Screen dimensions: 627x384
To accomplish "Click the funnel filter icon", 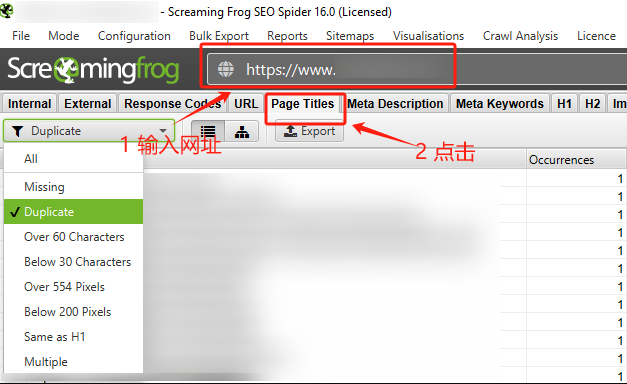I will pyautogui.click(x=17, y=131).
